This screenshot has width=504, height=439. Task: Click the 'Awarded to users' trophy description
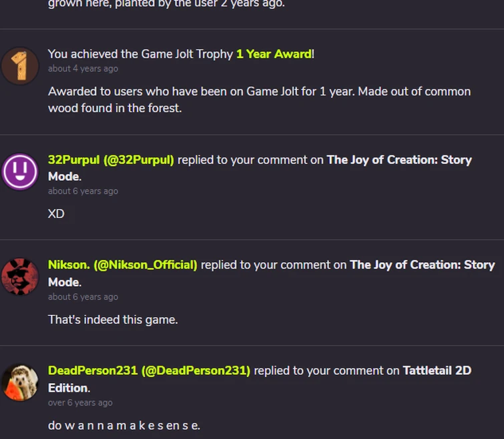tap(260, 100)
